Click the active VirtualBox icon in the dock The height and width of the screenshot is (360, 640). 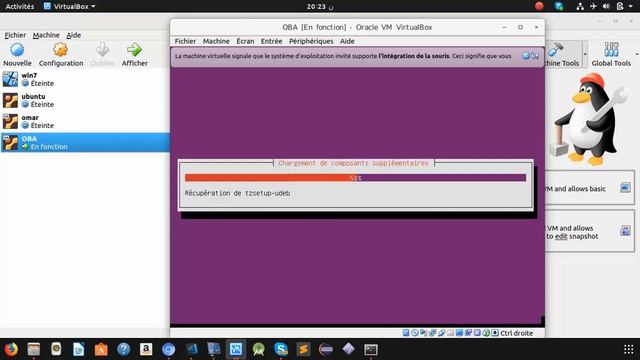tap(236, 349)
